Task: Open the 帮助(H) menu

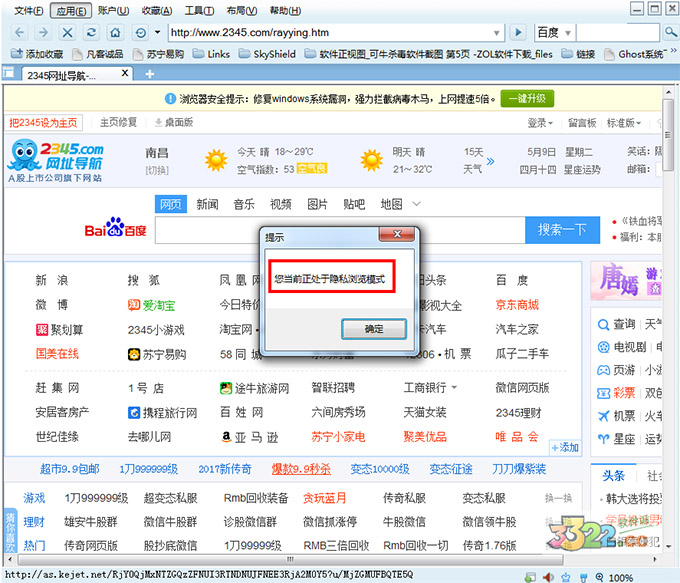Action: tap(285, 10)
